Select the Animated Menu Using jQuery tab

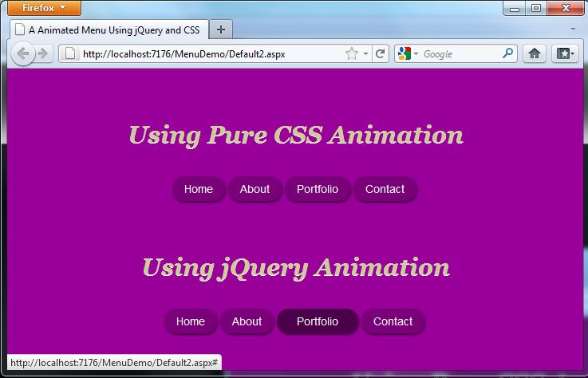coord(109,30)
